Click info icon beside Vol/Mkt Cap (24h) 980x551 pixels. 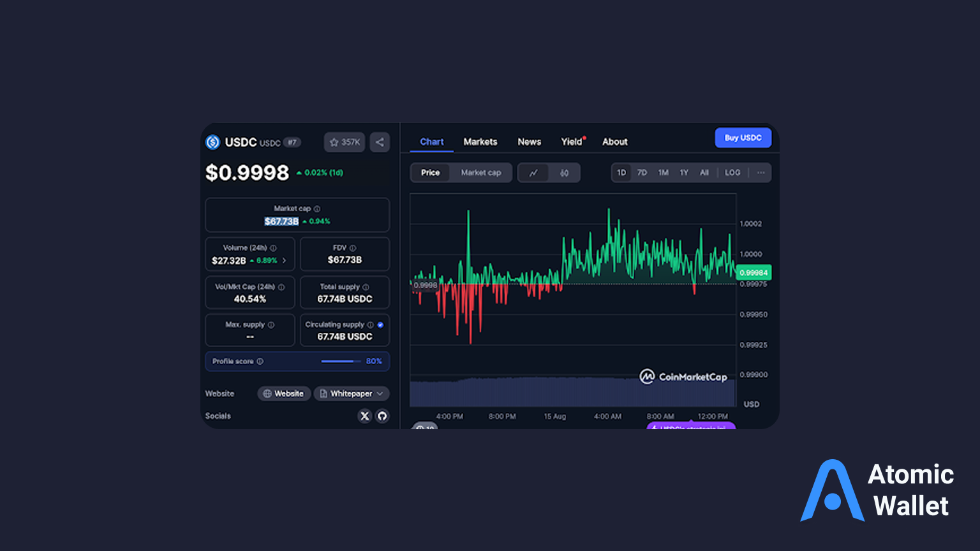tap(281, 287)
